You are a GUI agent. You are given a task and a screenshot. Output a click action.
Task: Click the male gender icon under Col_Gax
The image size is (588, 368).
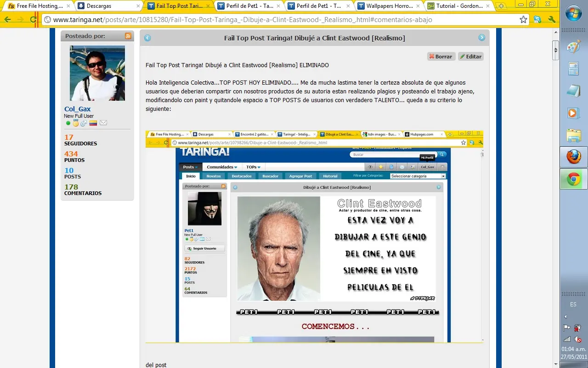click(83, 123)
